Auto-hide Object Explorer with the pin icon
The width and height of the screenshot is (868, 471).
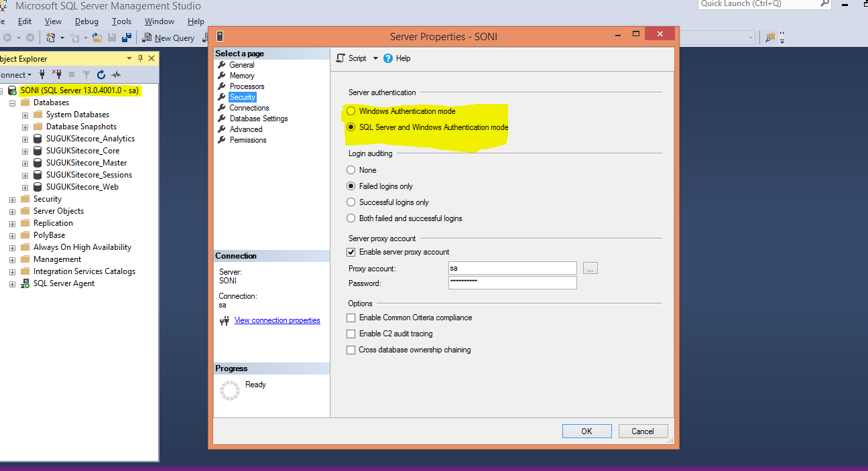click(140, 58)
